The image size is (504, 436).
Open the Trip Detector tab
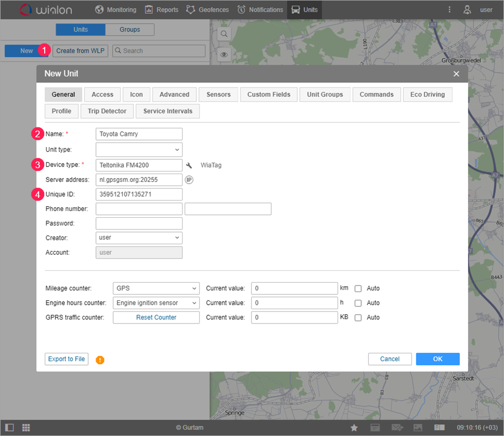point(107,111)
